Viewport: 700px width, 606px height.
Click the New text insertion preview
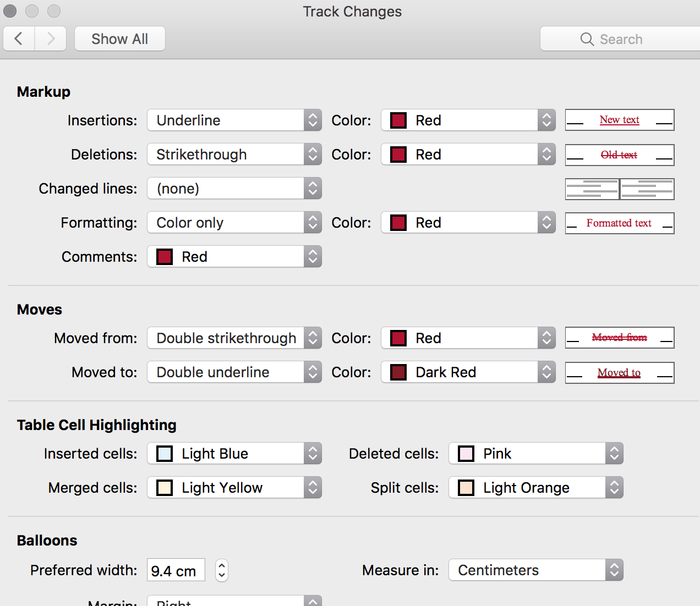point(619,120)
